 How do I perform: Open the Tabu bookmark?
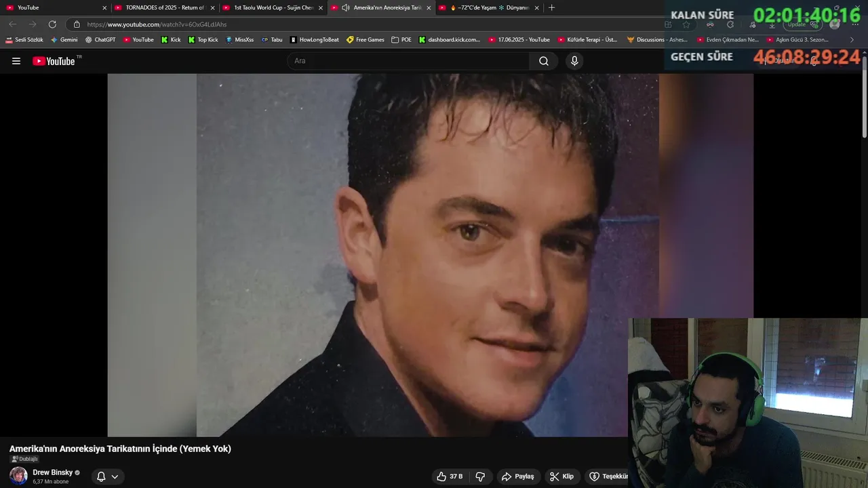tap(272, 40)
